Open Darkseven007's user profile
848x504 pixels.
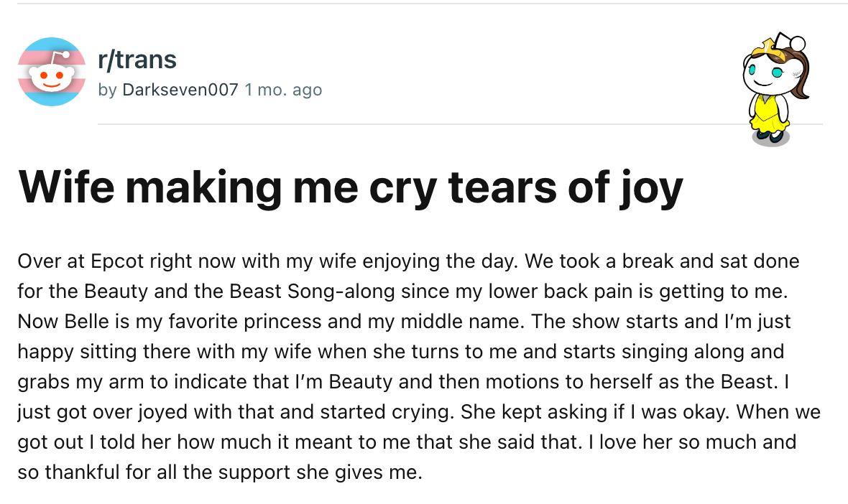coord(180,89)
